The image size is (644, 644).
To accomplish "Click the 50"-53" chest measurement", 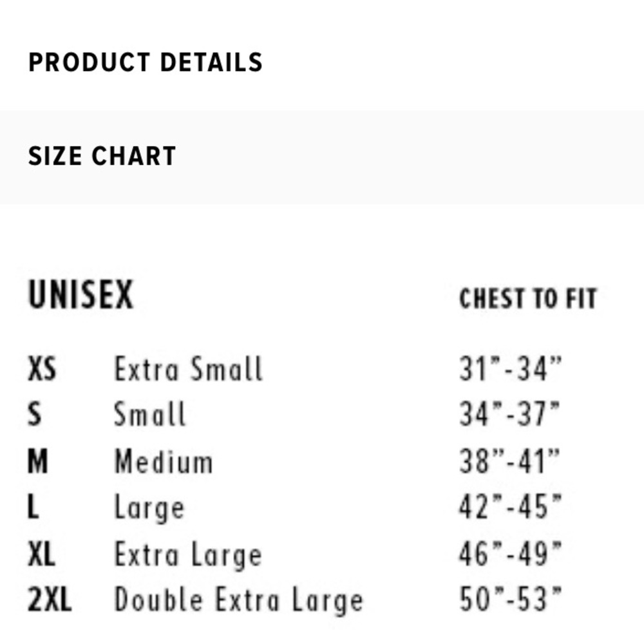I will point(510,600).
